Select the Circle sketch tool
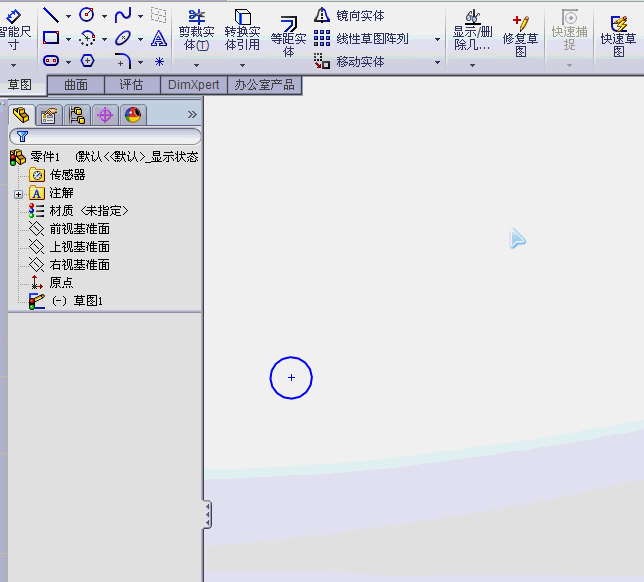The height and width of the screenshot is (582, 644). [x=87, y=15]
